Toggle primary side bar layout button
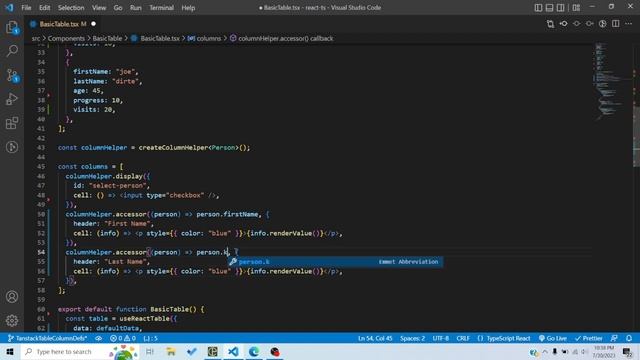The width and height of the screenshot is (640, 360). pyautogui.click(x=538, y=7)
